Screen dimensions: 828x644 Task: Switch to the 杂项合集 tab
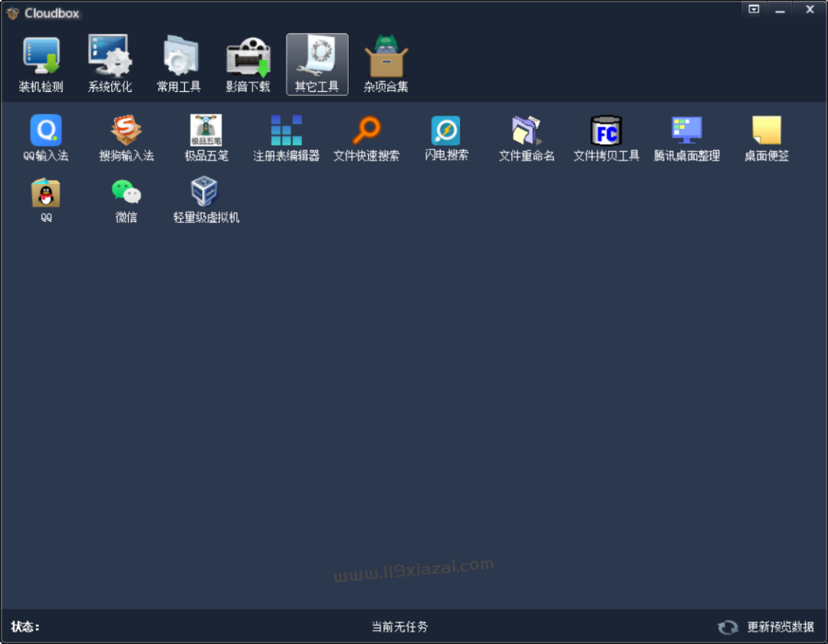(x=386, y=64)
